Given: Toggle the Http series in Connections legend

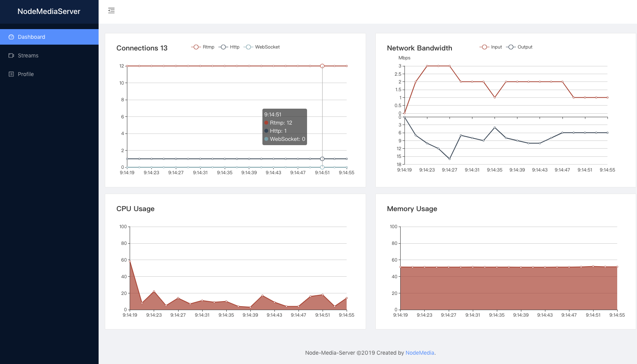Looking at the screenshot, I should (x=229, y=47).
